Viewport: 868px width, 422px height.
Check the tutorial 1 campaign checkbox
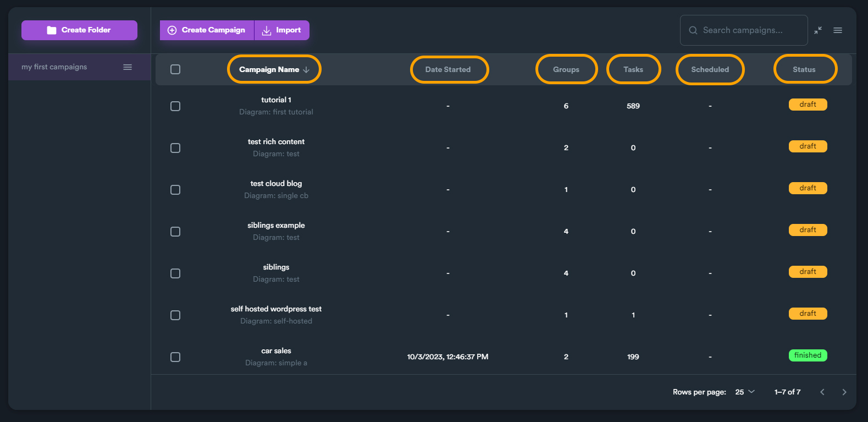click(x=175, y=106)
